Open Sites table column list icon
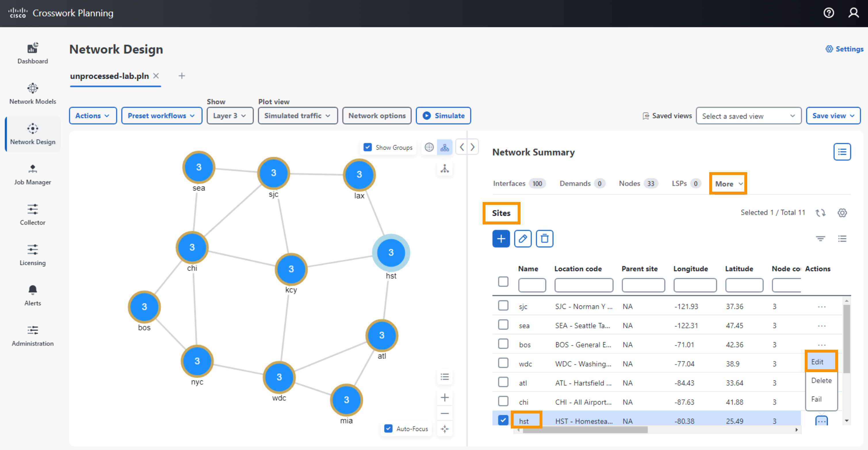Image resolution: width=868 pixels, height=450 pixels. pyautogui.click(x=842, y=239)
